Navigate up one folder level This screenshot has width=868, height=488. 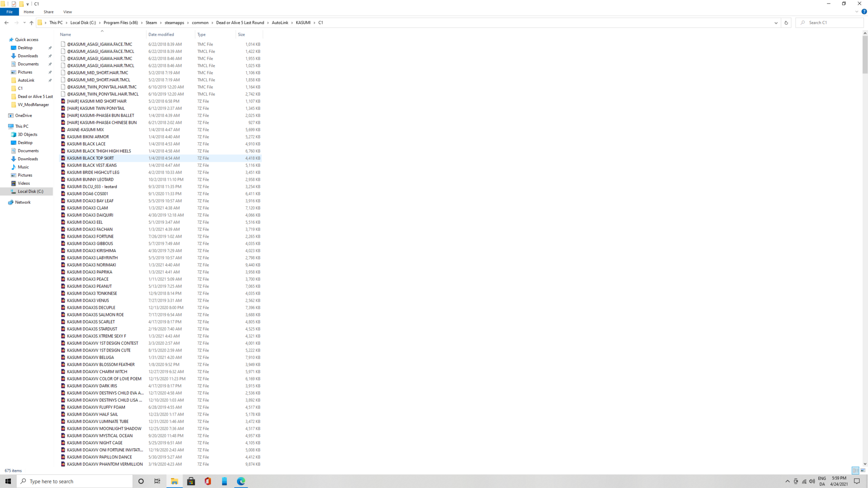(x=31, y=23)
